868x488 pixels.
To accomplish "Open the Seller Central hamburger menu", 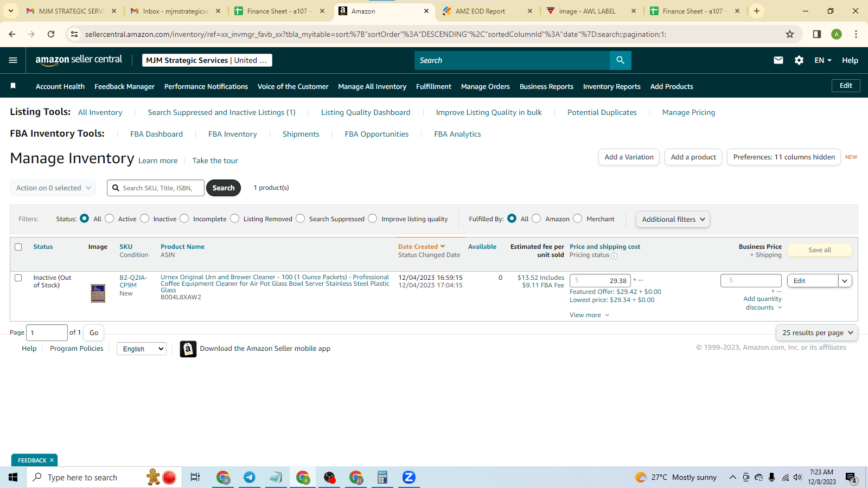I will point(13,60).
